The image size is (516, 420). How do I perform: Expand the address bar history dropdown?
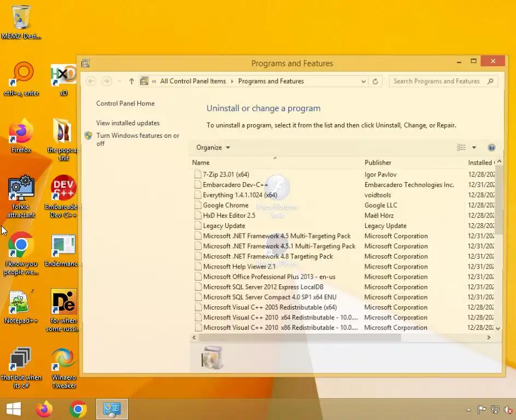(x=363, y=81)
